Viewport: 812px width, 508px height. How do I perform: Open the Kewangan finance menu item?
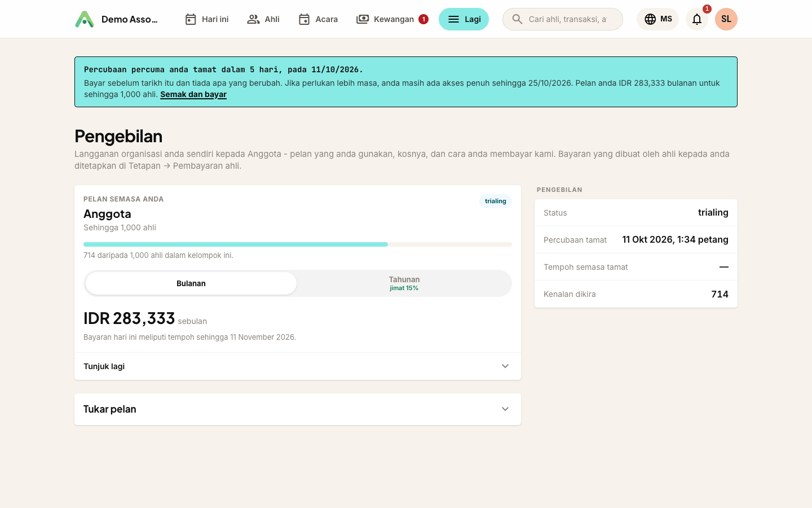click(392, 19)
